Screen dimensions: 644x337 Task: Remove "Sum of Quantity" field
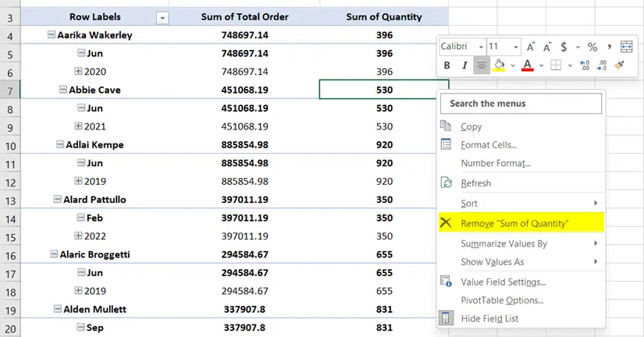[521, 223]
